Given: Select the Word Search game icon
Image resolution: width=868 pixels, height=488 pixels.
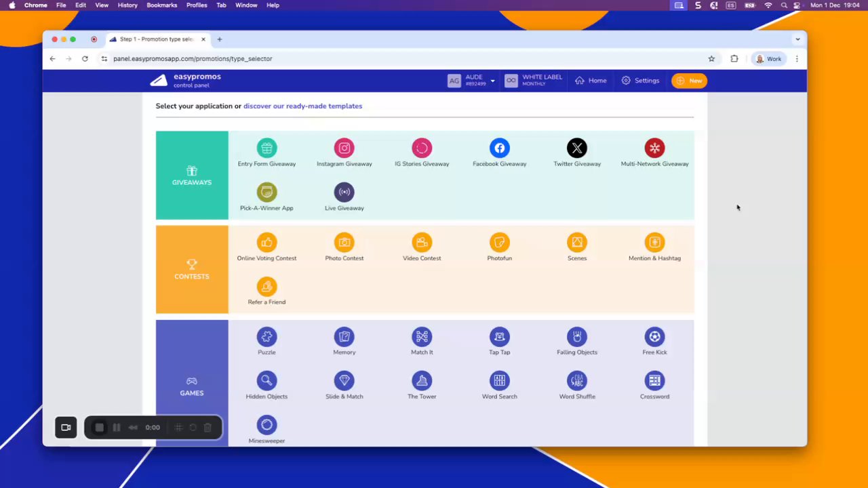Looking at the screenshot, I should pyautogui.click(x=500, y=380).
